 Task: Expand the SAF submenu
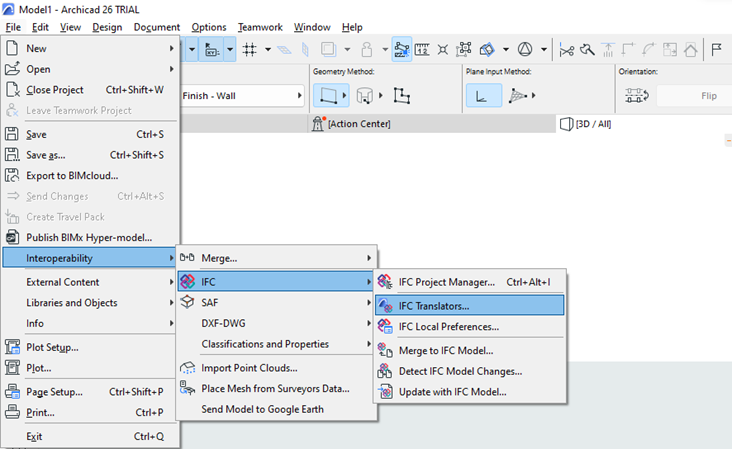(x=276, y=302)
